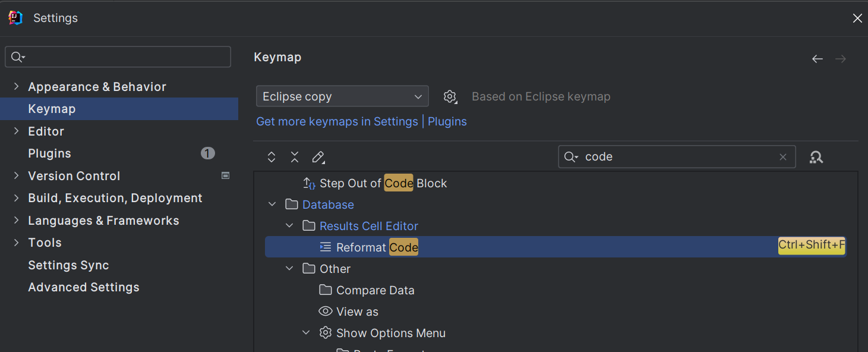Open the Eclipse copy keymap dropdown
The width and height of the screenshot is (868, 352).
click(342, 96)
